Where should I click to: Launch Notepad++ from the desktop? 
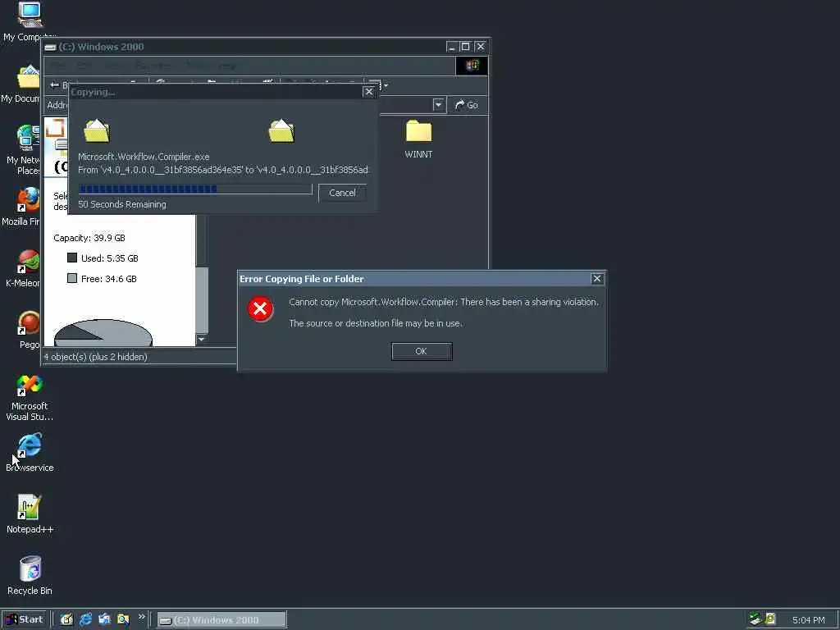click(x=30, y=514)
